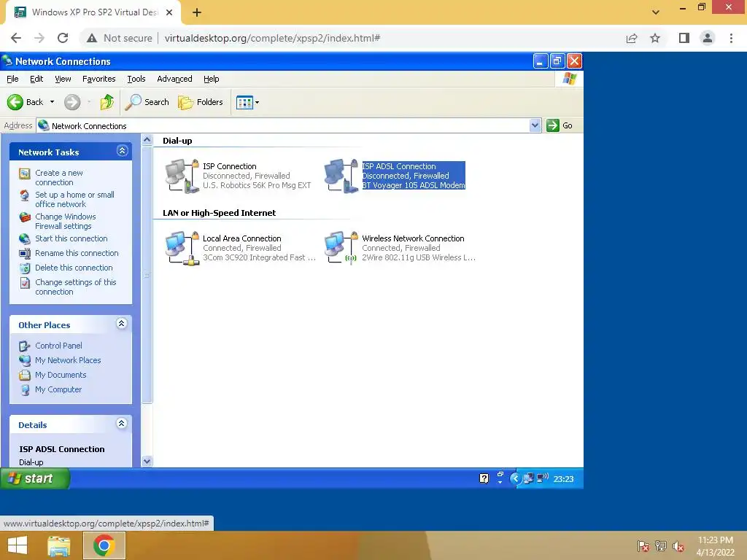Screen dimensions: 747x560
Task: Click the XP taskbar clock 23:23
Action: [563, 479]
